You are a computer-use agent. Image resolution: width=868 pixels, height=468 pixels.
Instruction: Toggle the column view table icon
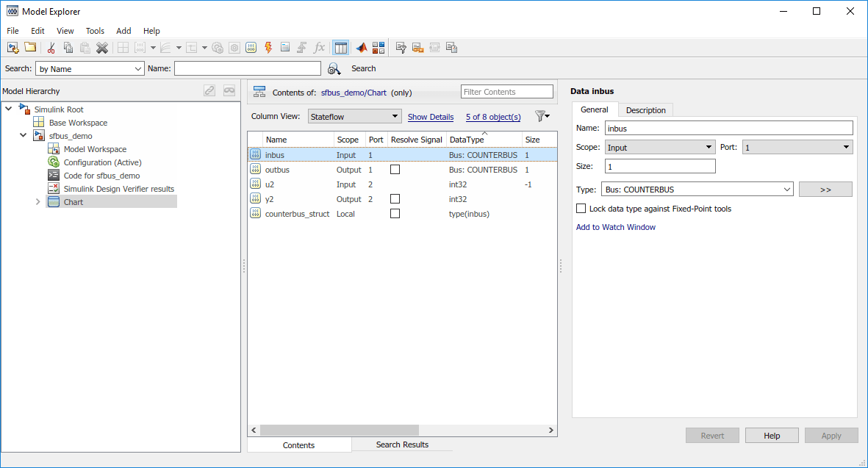(x=340, y=48)
